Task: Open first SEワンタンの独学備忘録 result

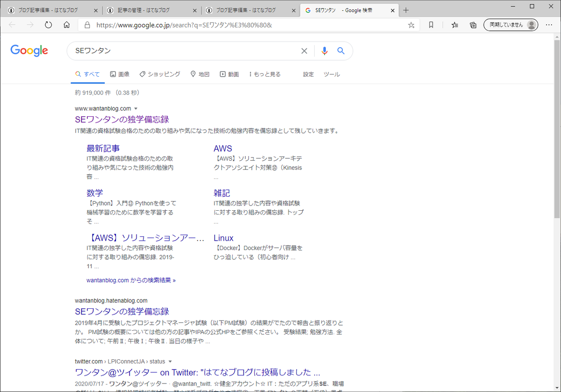Action: pyautogui.click(x=122, y=120)
